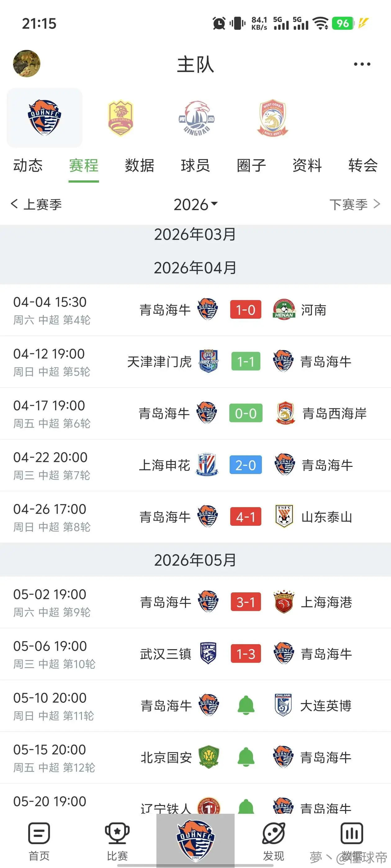Image resolution: width=391 pixels, height=868 pixels.
Task: Open the 2026 season dropdown
Action: (x=196, y=205)
